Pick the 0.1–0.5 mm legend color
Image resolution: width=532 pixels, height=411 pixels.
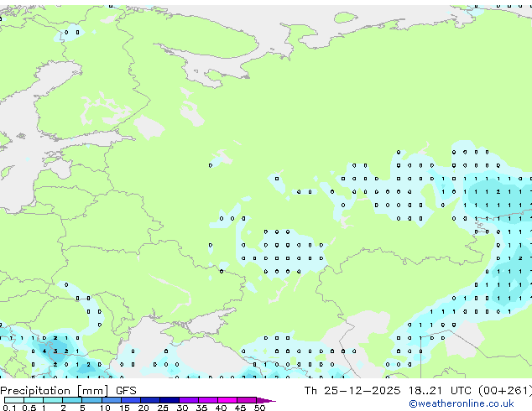[x=14, y=400]
